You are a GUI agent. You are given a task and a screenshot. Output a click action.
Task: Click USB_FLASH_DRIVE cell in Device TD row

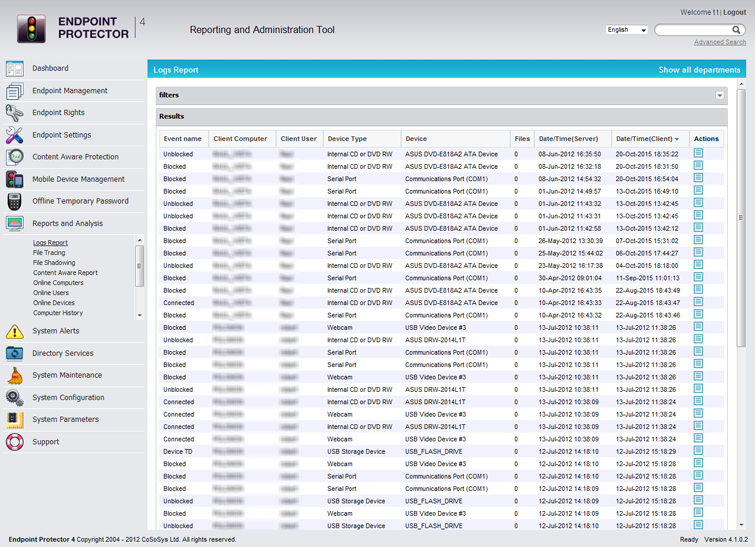(x=433, y=452)
